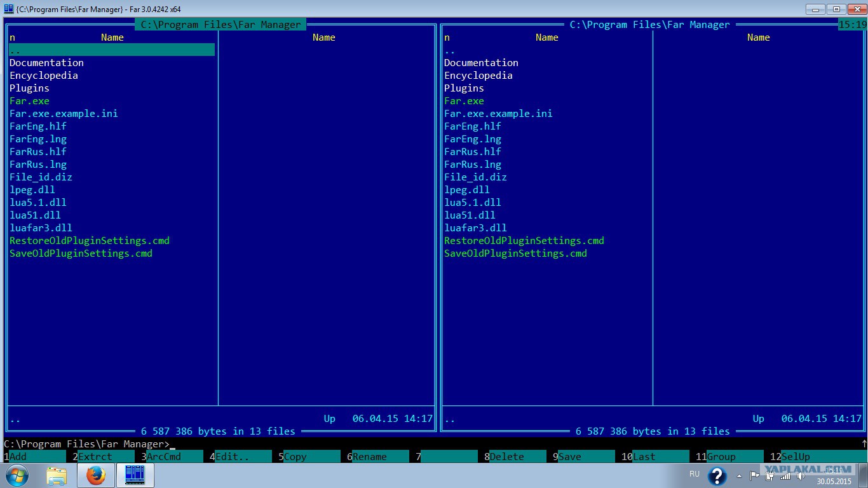
Task: Click the left panel path title
Action: pyautogui.click(x=220, y=25)
